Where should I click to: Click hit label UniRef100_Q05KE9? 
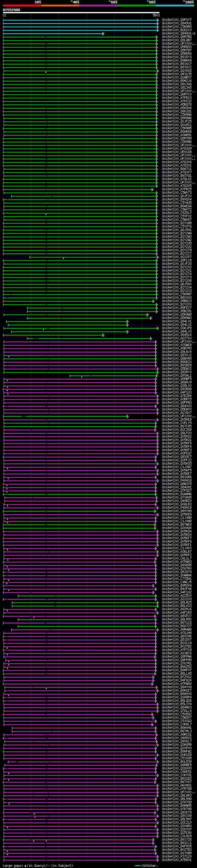[x=176, y=420]
